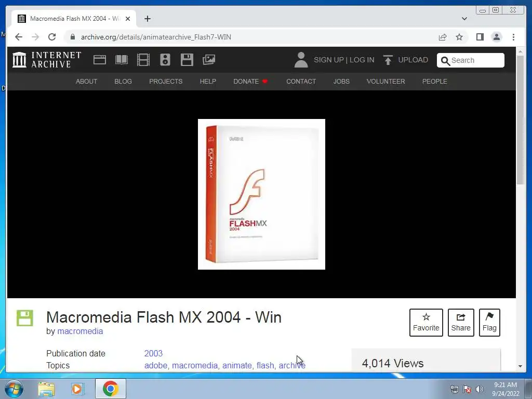The height and width of the screenshot is (399, 532).
Task: Toggle the Chrome side panel icon
Action: 480,37
